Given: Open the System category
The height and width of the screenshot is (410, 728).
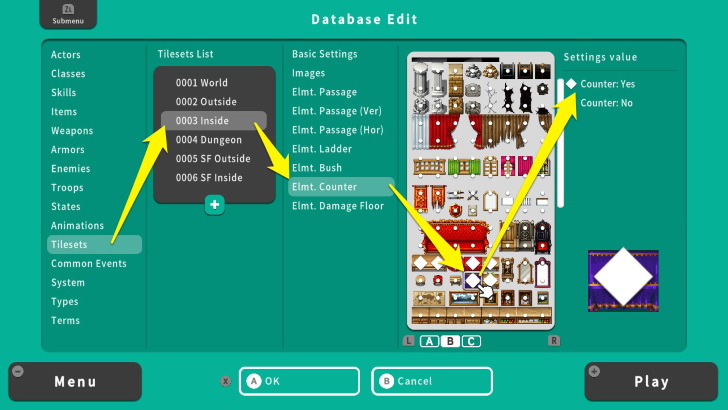Looking at the screenshot, I should [68, 283].
